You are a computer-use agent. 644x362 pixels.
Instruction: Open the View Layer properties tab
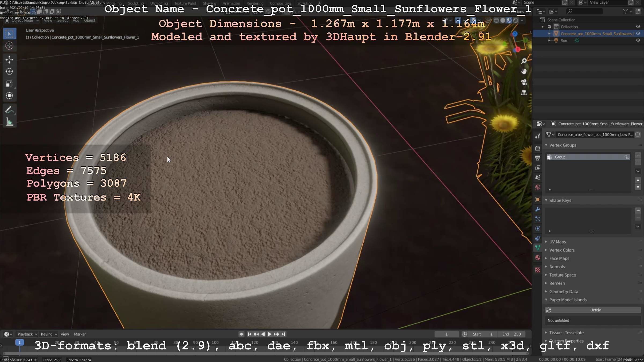(x=537, y=168)
